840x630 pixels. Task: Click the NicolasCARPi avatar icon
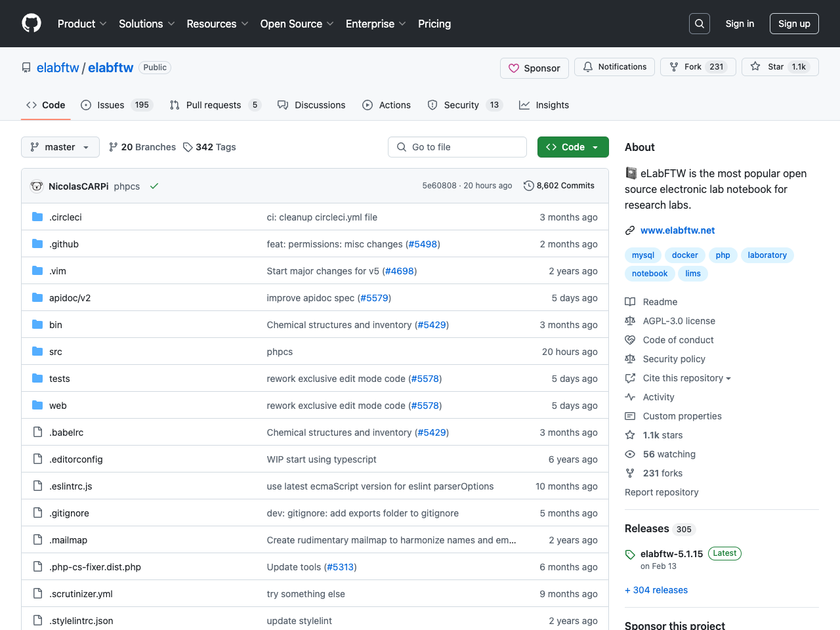[x=37, y=186]
